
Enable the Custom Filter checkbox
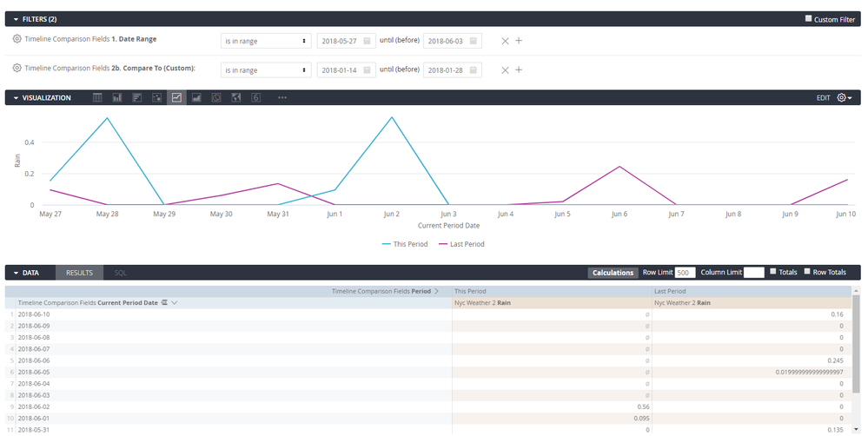pyautogui.click(x=808, y=19)
